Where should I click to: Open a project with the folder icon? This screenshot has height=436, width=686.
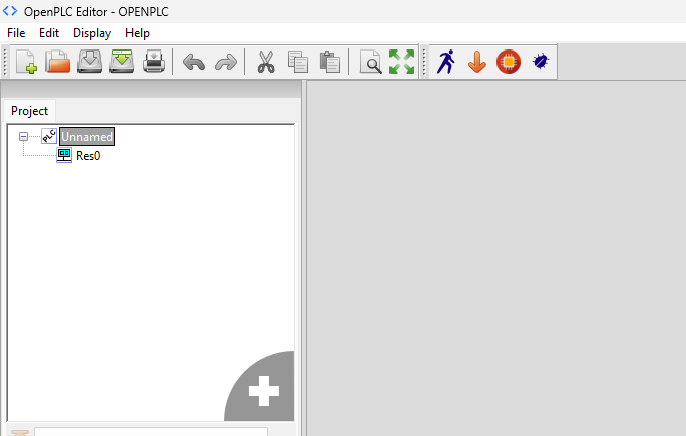[58, 62]
